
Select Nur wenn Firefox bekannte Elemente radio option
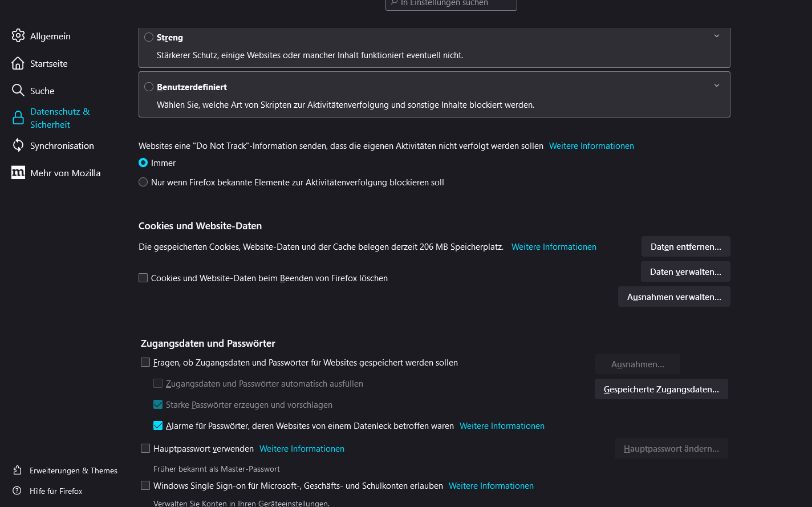(x=143, y=182)
